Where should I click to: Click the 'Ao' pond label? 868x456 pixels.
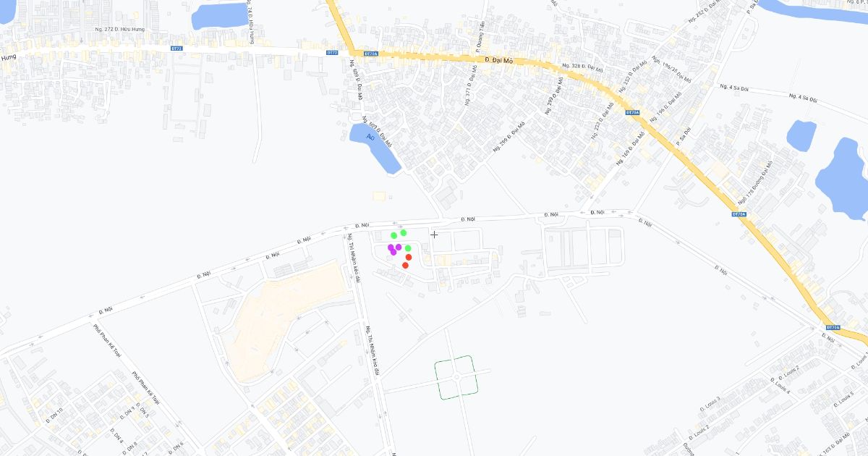pyautogui.click(x=370, y=136)
